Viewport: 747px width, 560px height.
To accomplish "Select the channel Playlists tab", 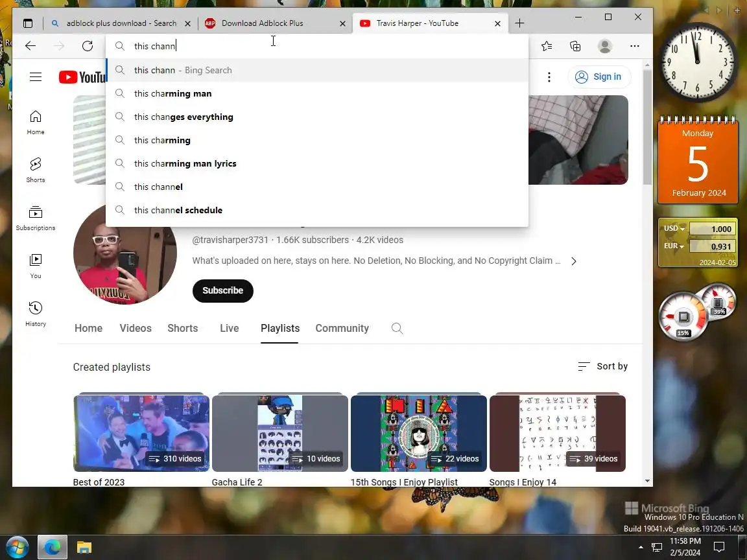I will click(280, 328).
